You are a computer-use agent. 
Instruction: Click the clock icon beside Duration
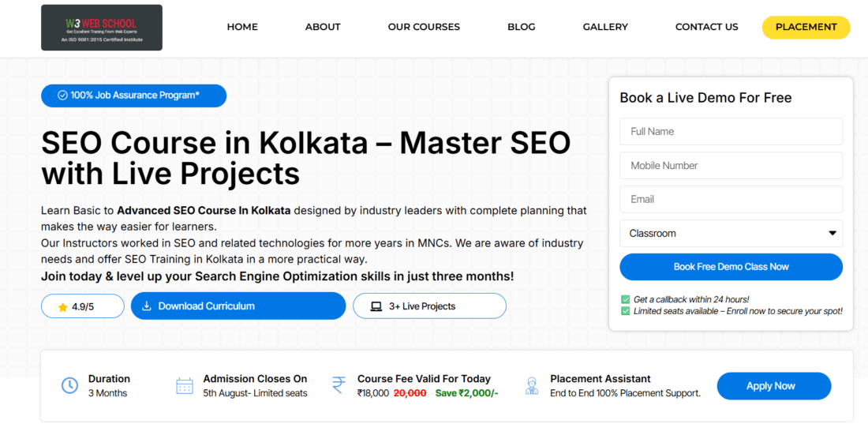[69, 386]
